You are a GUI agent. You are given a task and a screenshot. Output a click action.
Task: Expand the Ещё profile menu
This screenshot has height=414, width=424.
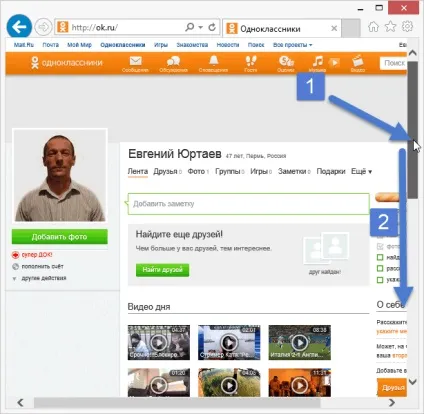pos(361,171)
